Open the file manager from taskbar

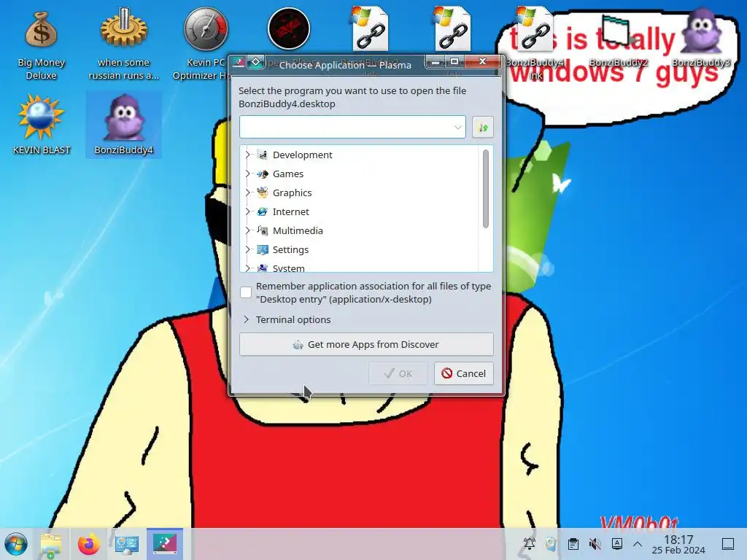[x=51, y=544]
